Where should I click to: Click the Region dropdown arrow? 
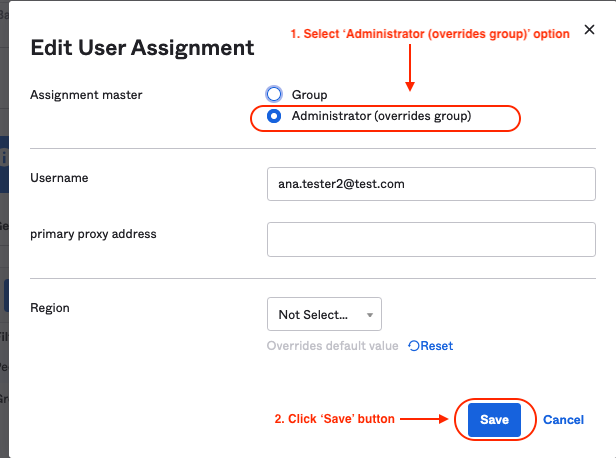(x=370, y=315)
